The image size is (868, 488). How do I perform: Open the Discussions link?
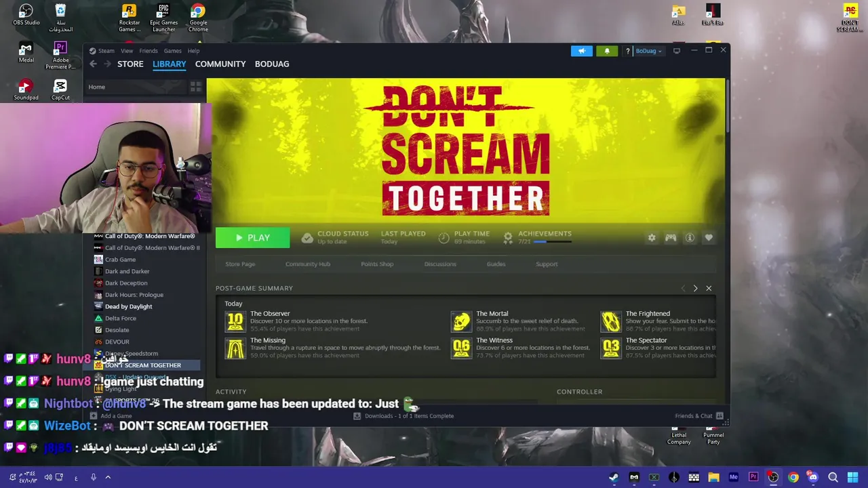pyautogui.click(x=440, y=264)
